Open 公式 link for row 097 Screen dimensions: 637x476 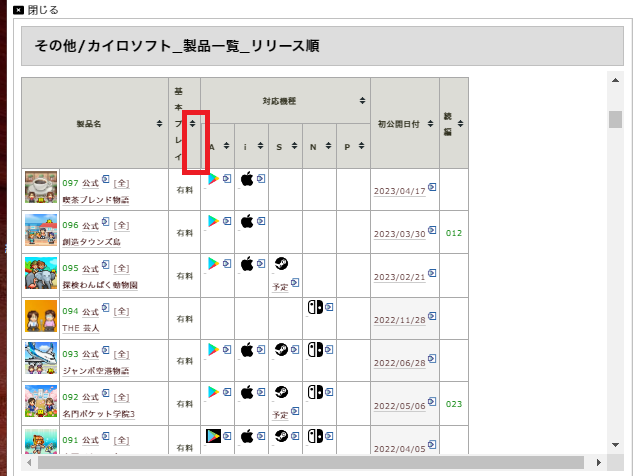[90, 184]
